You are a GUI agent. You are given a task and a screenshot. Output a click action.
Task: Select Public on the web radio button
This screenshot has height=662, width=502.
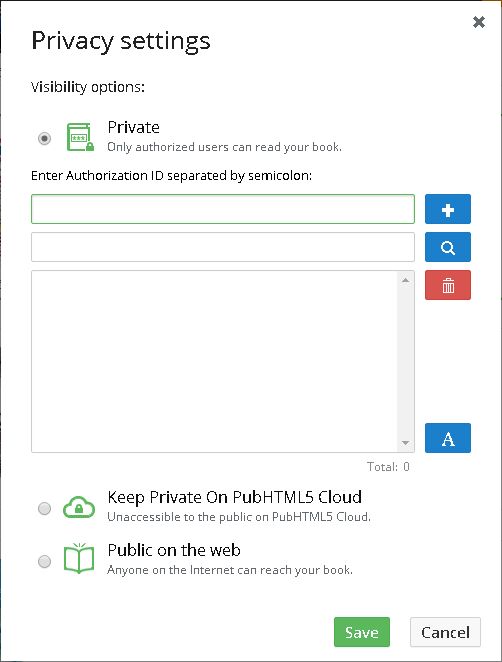44,562
